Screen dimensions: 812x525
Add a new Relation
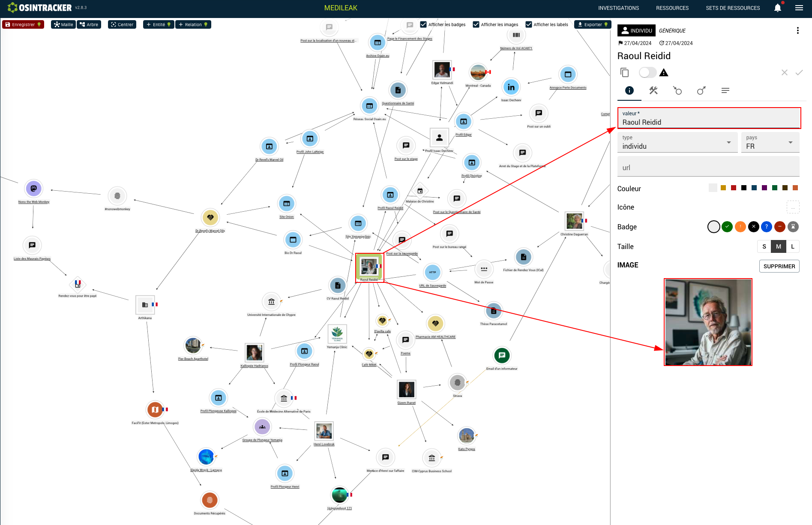coord(193,24)
